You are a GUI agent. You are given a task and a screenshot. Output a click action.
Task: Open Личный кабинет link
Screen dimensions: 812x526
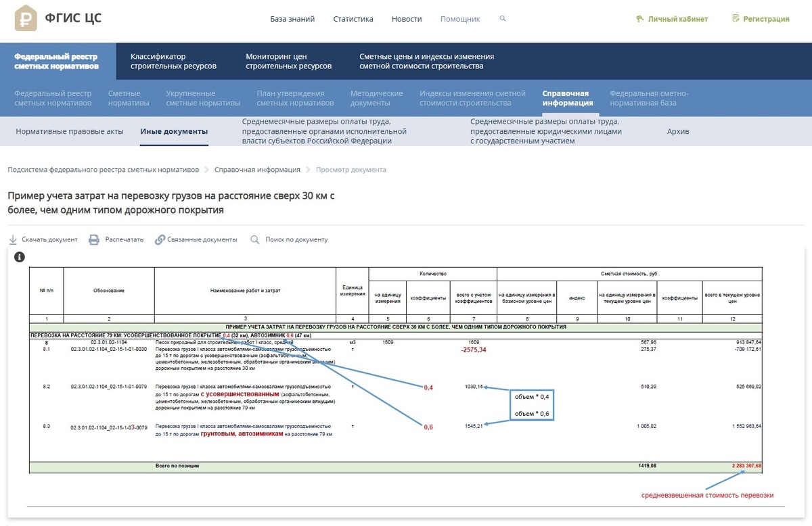coord(678,19)
